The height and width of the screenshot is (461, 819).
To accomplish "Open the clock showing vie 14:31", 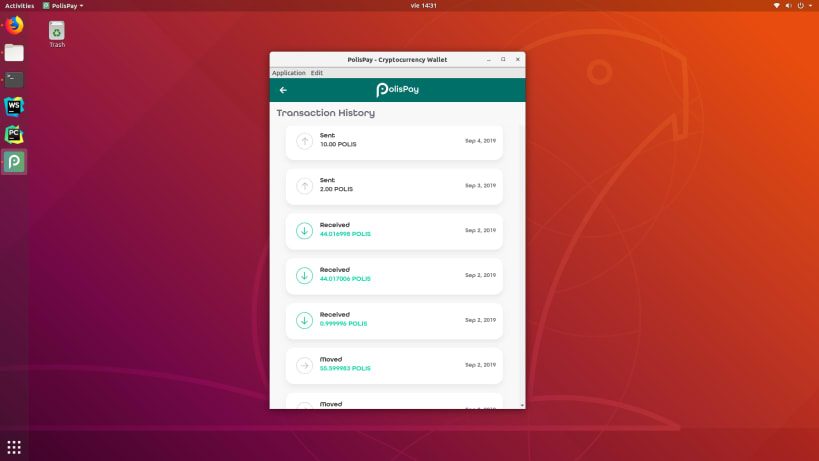I will tap(423, 6).
